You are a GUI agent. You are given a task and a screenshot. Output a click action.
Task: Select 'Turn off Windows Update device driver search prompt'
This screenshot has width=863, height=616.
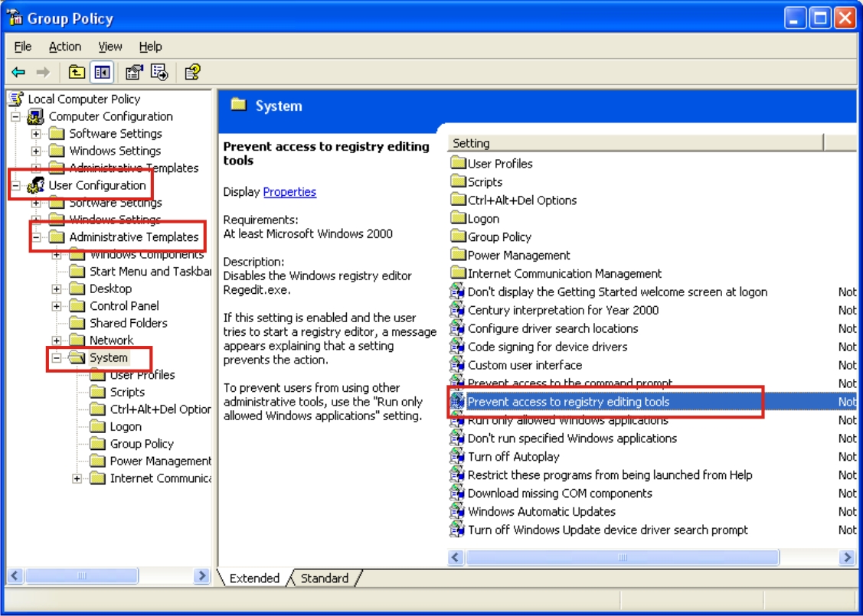click(x=608, y=530)
